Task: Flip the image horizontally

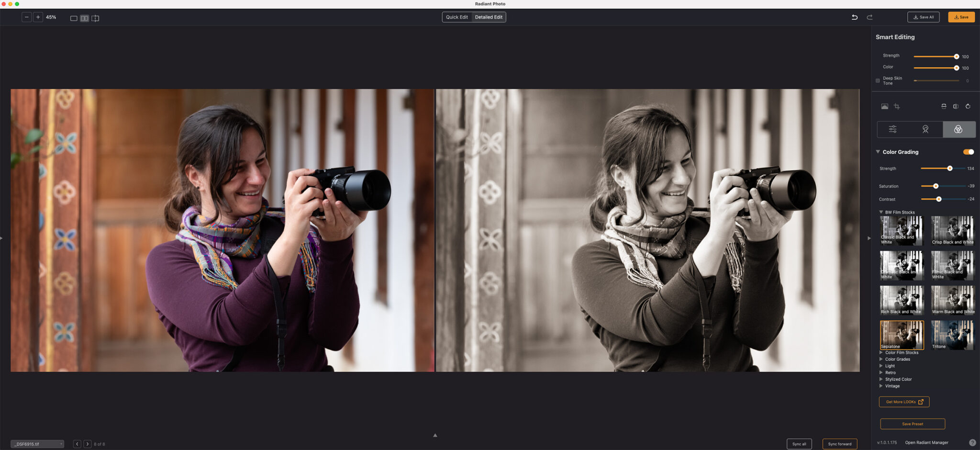Action: 956,106
